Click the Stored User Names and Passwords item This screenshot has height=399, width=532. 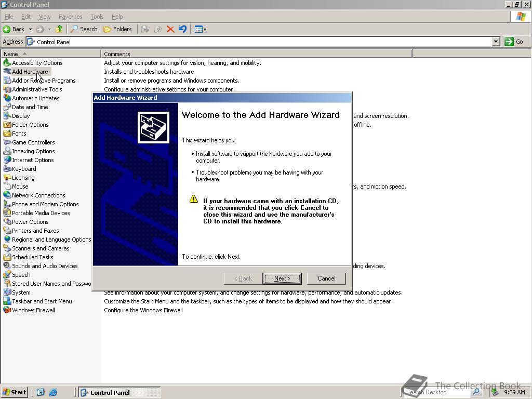pos(47,284)
